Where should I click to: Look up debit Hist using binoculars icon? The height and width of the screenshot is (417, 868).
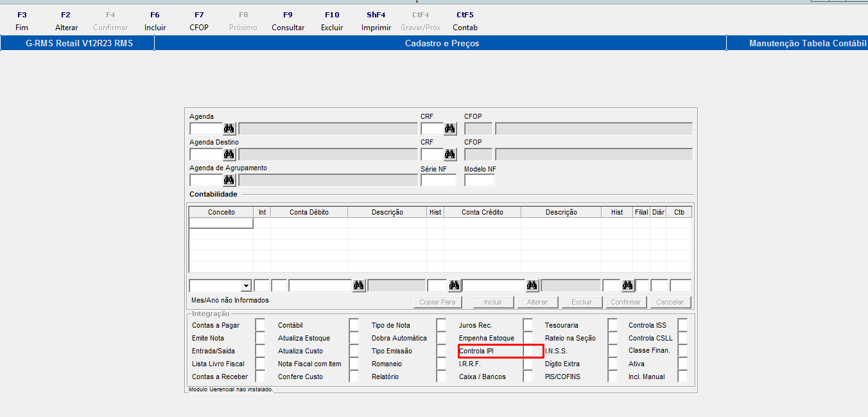[454, 285]
